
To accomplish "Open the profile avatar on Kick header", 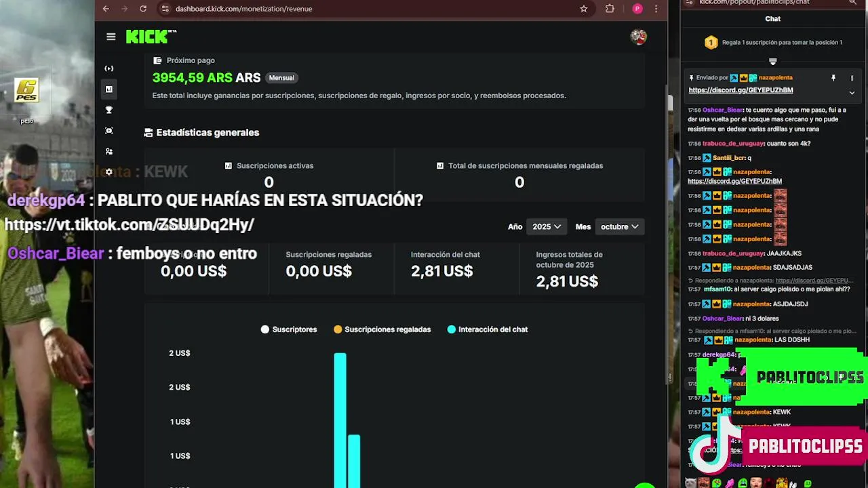I will coord(638,37).
